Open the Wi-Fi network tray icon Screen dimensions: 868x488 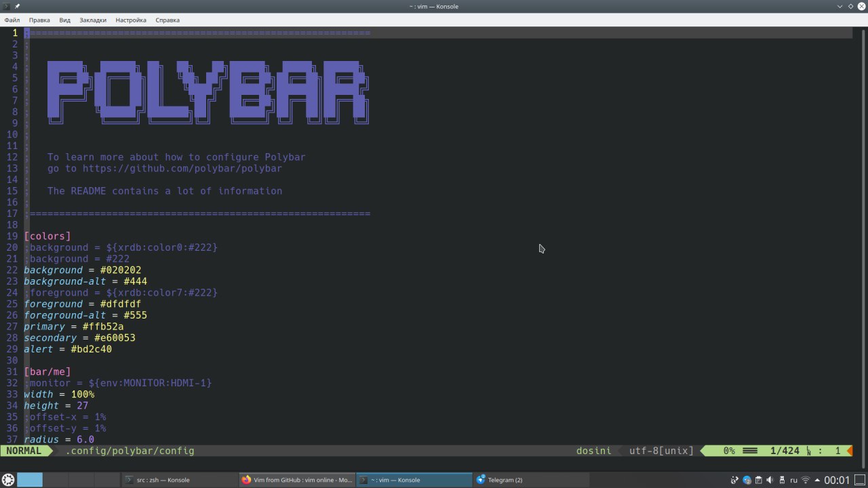[x=806, y=480]
